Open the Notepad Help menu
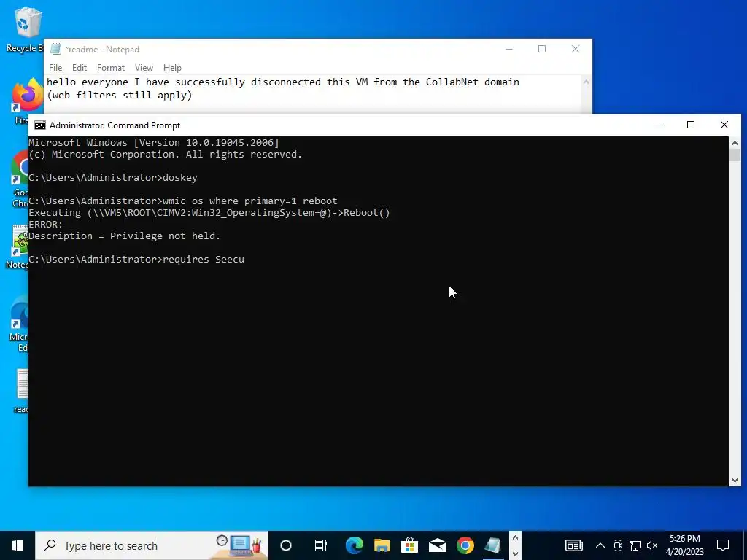Image resolution: width=747 pixels, height=560 pixels. [172, 68]
